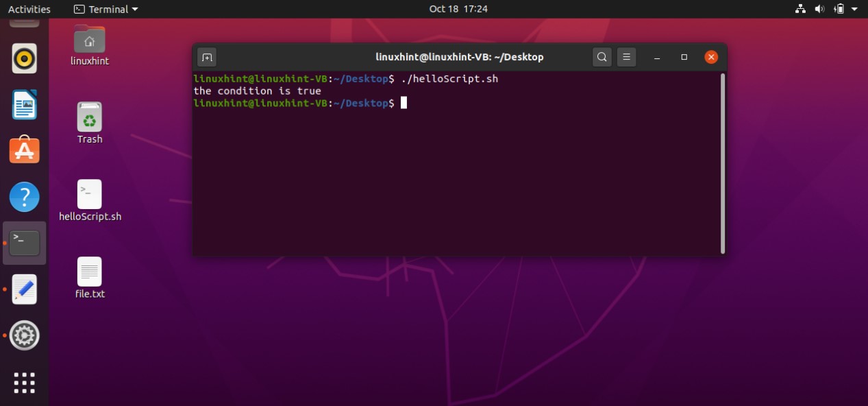Show Applications grid
868x406 pixels.
(x=25, y=382)
